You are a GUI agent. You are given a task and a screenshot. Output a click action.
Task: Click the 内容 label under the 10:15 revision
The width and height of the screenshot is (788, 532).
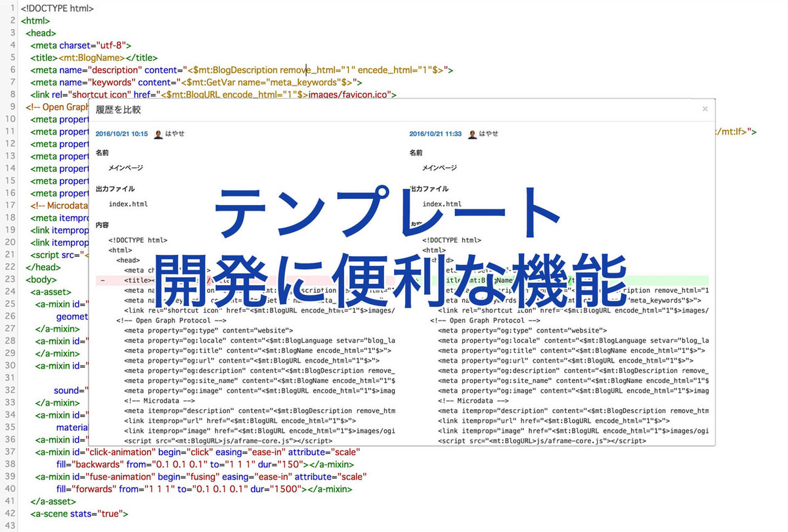coord(102,225)
